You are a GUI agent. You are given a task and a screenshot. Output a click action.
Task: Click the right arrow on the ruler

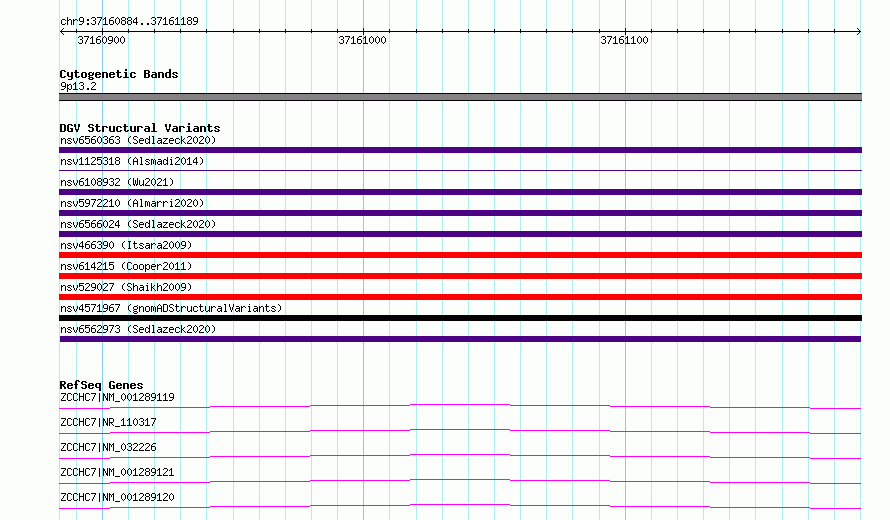click(858, 32)
